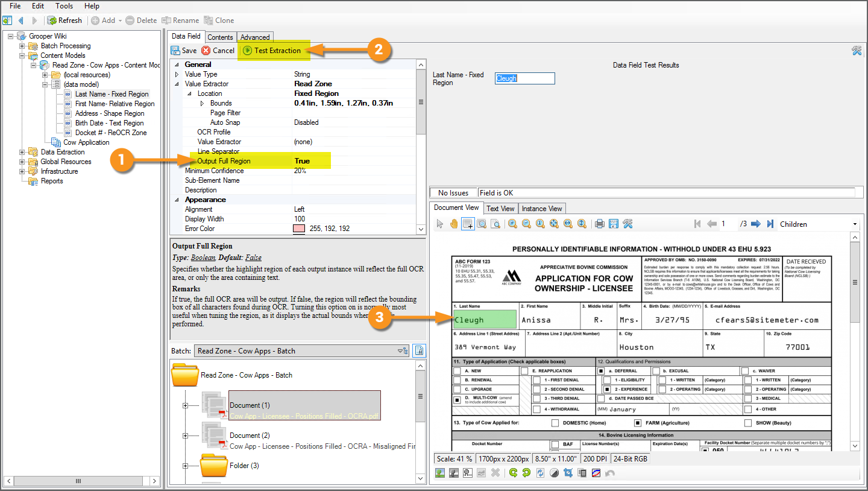Select the rectangle zone selection tool
The width and height of the screenshot is (868, 491).
[467, 224]
